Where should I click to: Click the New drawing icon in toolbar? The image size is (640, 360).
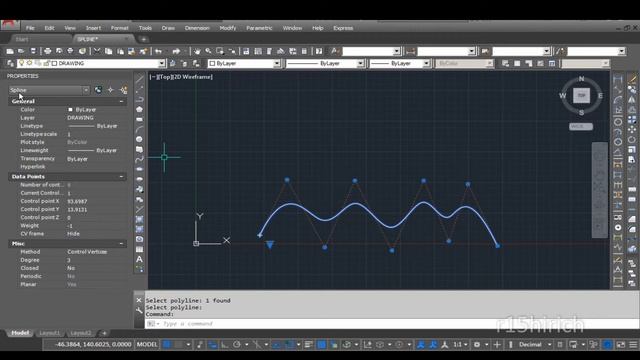coord(10,51)
